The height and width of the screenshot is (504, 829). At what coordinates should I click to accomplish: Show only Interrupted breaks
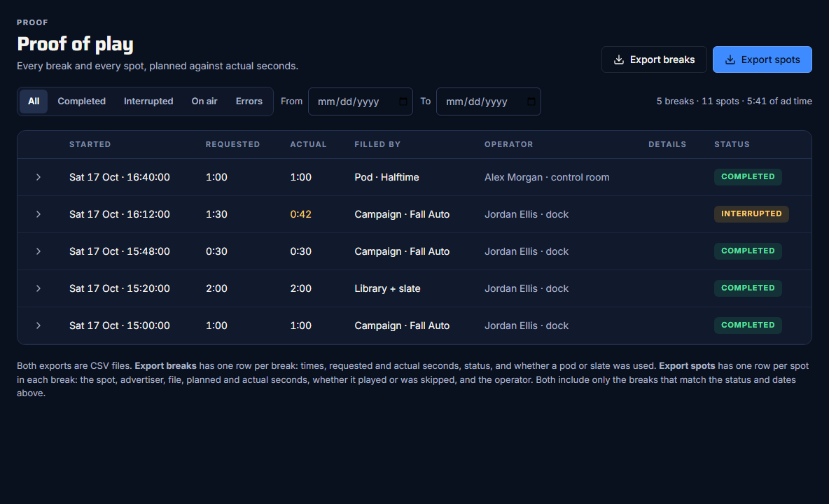click(x=148, y=101)
